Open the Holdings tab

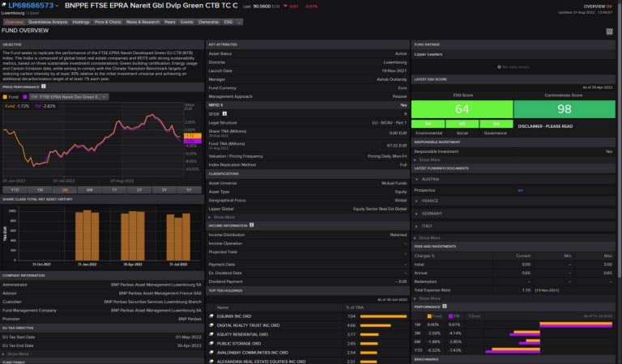tap(81, 22)
